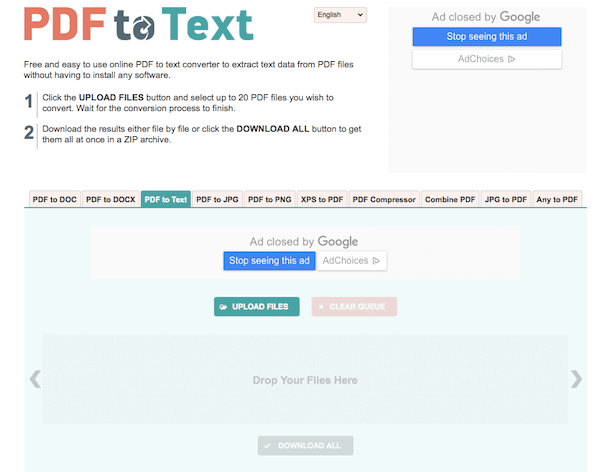Select the Any to PDF tab

pos(557,199)
